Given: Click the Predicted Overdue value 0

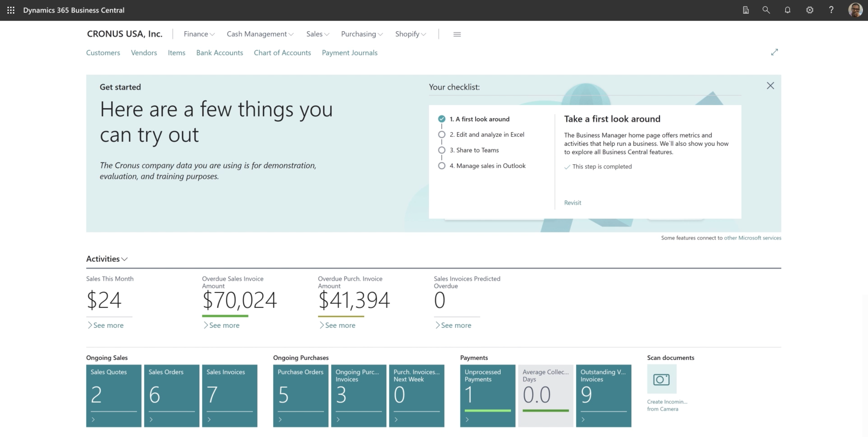Looking at the screenshot, I should [439, 300].
